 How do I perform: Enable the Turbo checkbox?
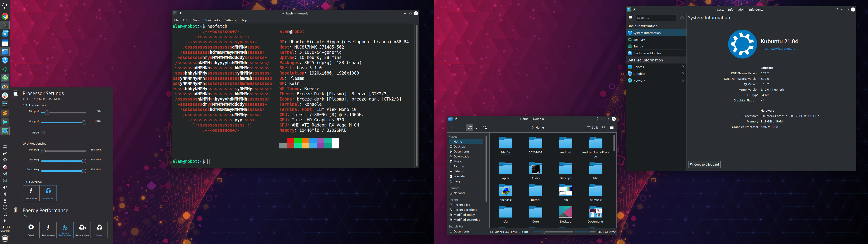click(x=43, y=133)
